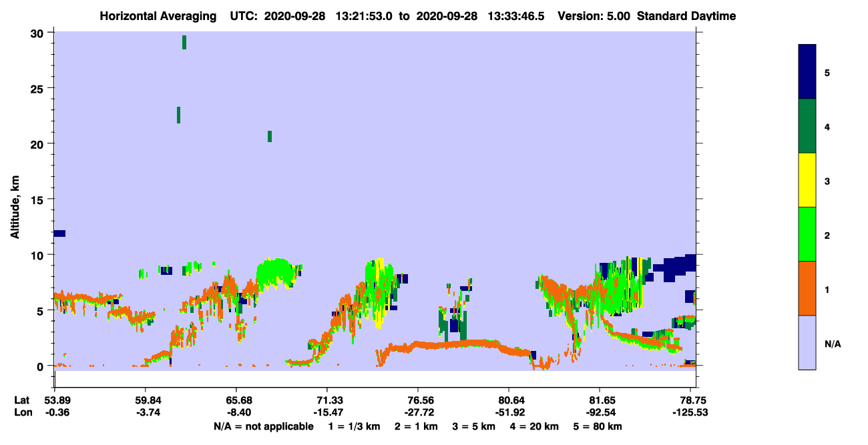Click the bright green color bar segment labeled 2
This screenshot has height=445, width=868.
(x=807, y=234)
